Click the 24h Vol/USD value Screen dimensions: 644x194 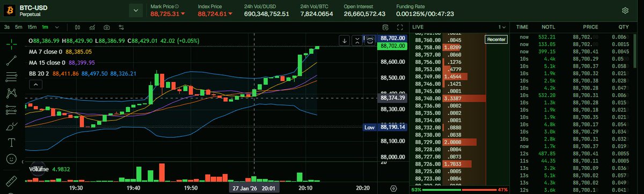pyautogui.click(x=267, y=13)
